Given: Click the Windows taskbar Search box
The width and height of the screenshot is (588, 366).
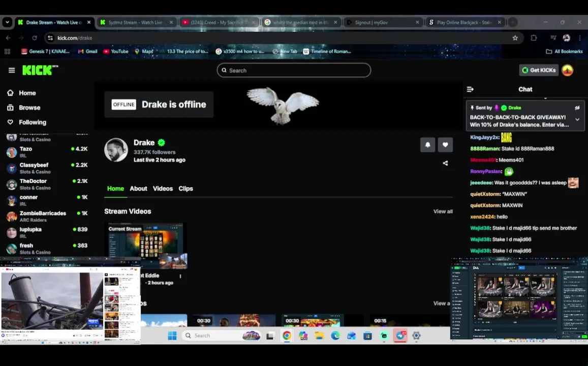Looking at the screenshot, I should pos(222,335).
